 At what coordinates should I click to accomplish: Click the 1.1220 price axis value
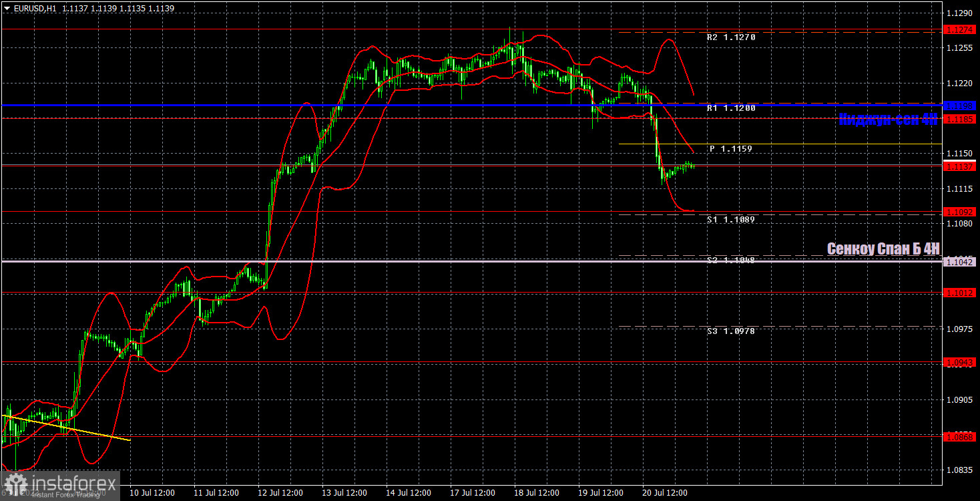tap(960, 83)
